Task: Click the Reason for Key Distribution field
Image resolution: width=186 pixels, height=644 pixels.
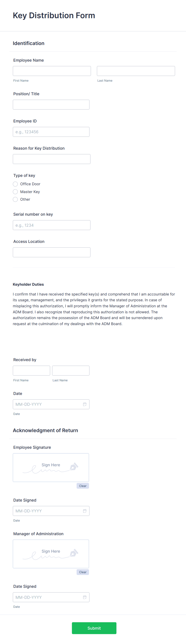Action: 52,159
